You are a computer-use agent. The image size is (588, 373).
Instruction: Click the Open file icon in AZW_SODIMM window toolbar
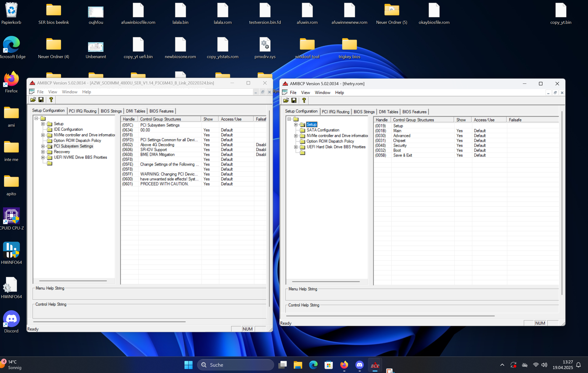pos(33,100)
